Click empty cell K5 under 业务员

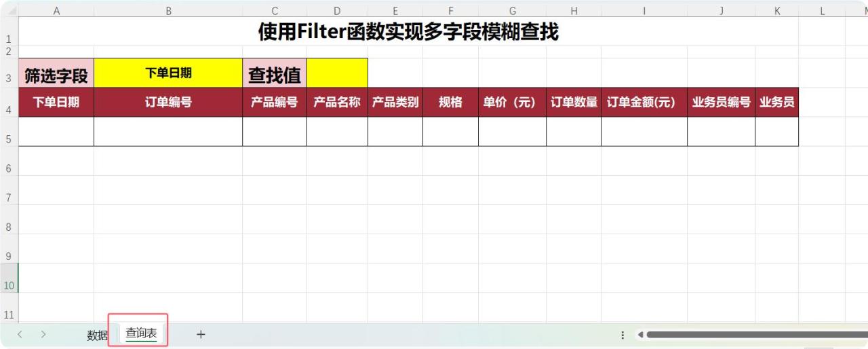tap(777, 132)
